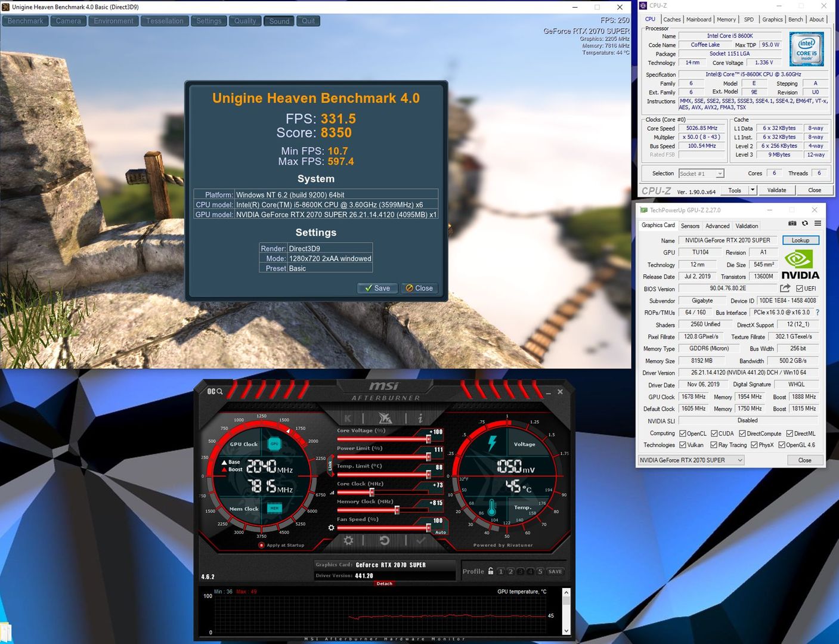Screen dimensions: 839x644
Task: Select Afterburner profile slot 1
Action: pos(501,571)
